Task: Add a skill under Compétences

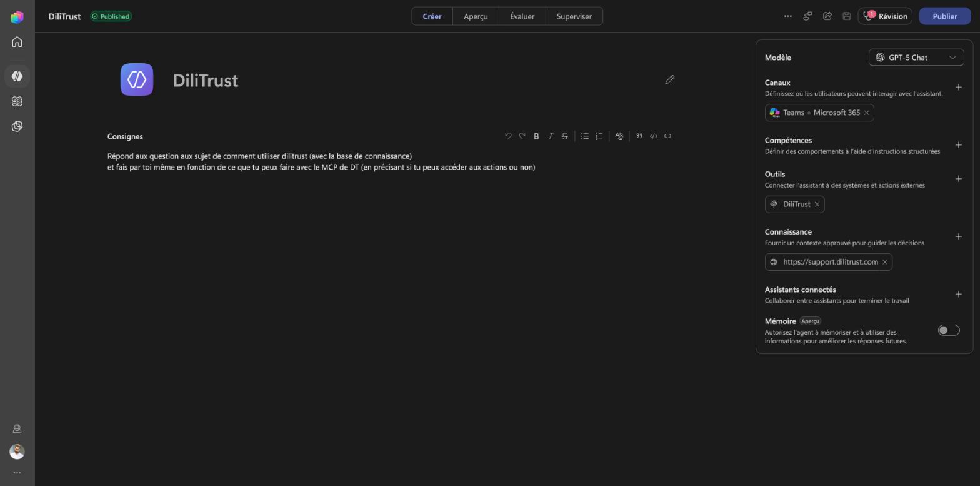Action: tap(959, 145)
